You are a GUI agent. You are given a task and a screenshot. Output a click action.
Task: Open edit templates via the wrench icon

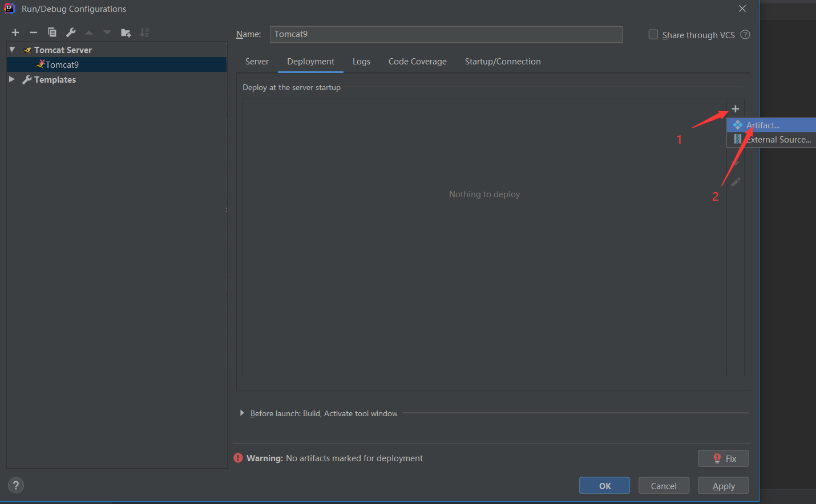tap(71, 32)
